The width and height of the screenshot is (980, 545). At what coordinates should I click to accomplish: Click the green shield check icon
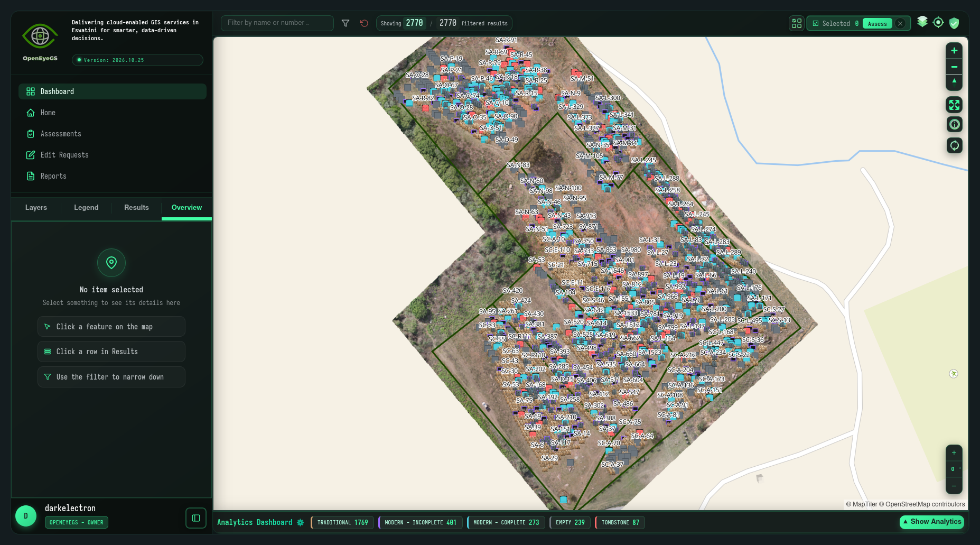(x=954, y=23)
